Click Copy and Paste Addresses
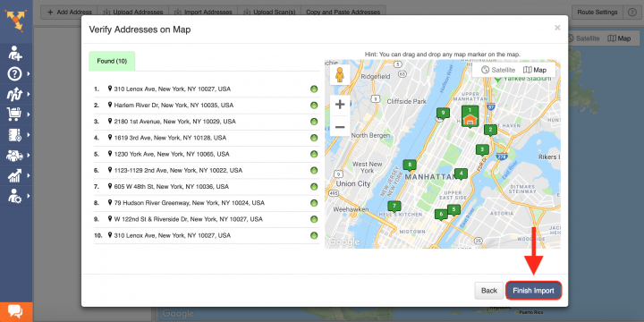 pyautogui.click(x=343, y=12)
